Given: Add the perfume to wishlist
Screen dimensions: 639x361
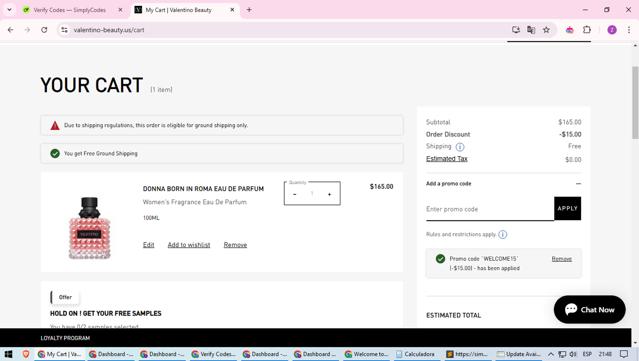Looking at the screenshot, I should pyautogui.click(x=189, y=245).
